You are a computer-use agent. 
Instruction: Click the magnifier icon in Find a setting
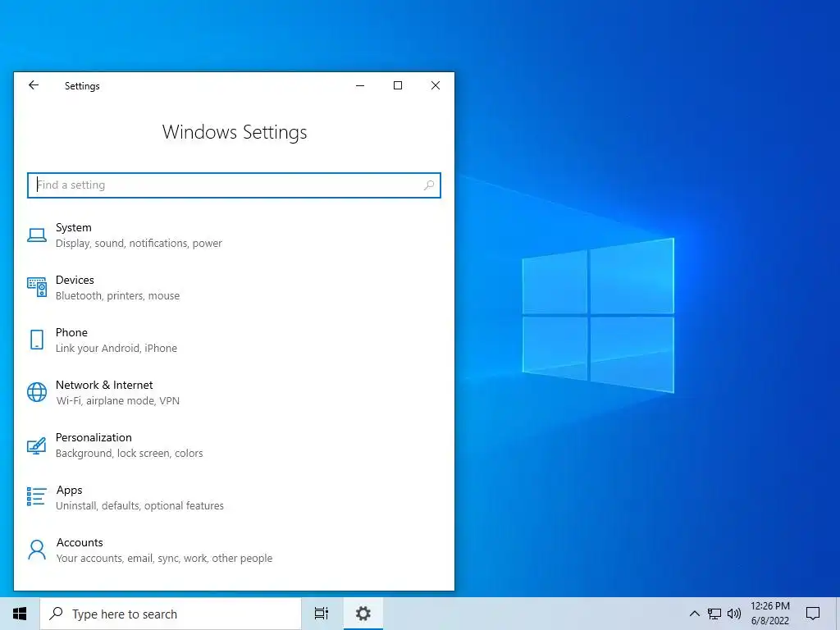(x=428, y=185)
